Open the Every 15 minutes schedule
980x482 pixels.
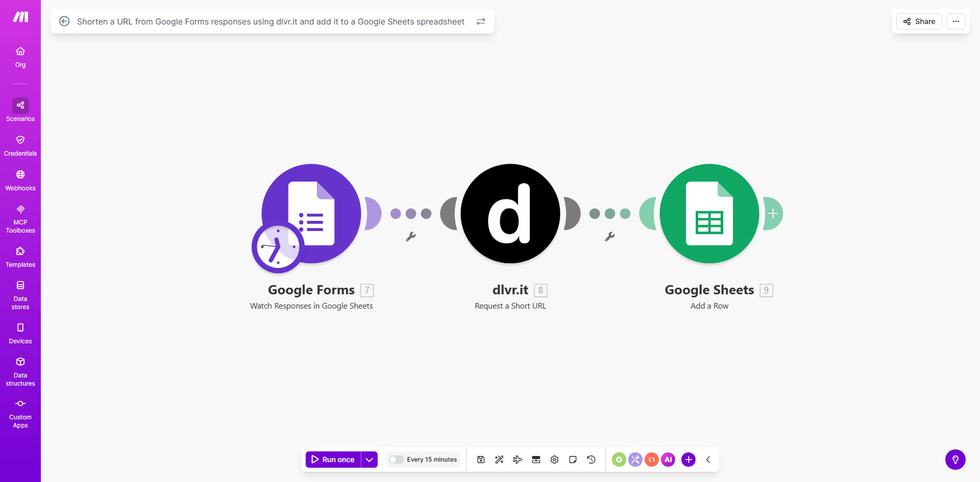[432, 460]
